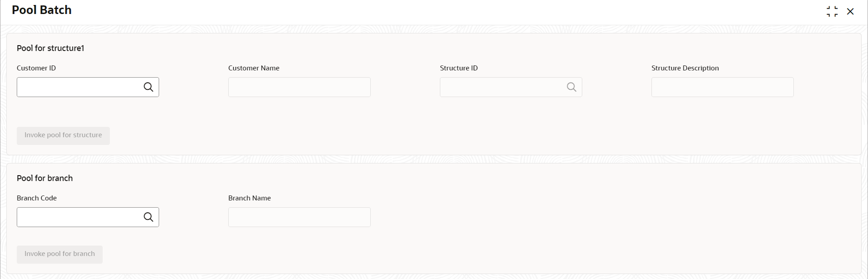This screenshot has height=279, width=868.
Task: Click the Branch Code field label
Action: coord(37,198)
